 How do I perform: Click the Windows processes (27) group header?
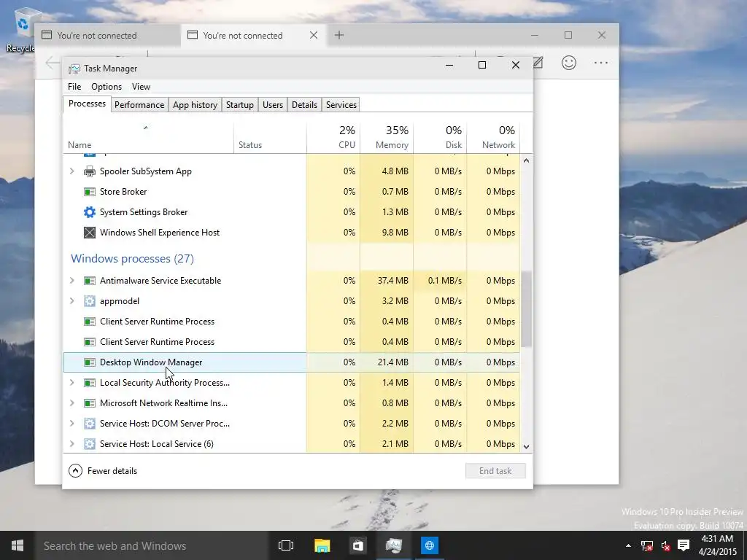coord(133,259)
